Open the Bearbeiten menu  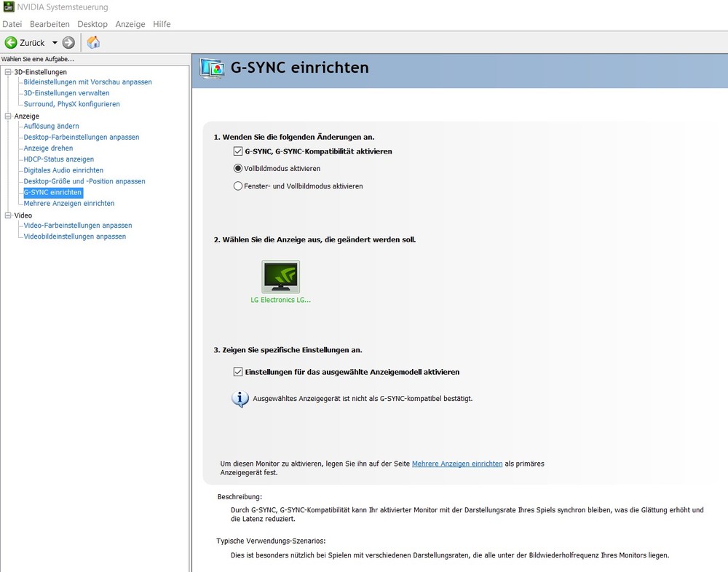(50, 24)
